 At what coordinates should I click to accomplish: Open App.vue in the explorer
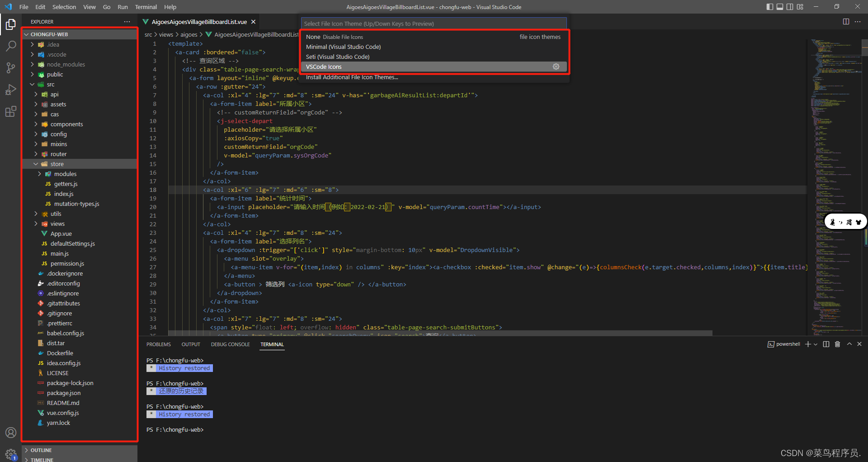click(80, 233)
